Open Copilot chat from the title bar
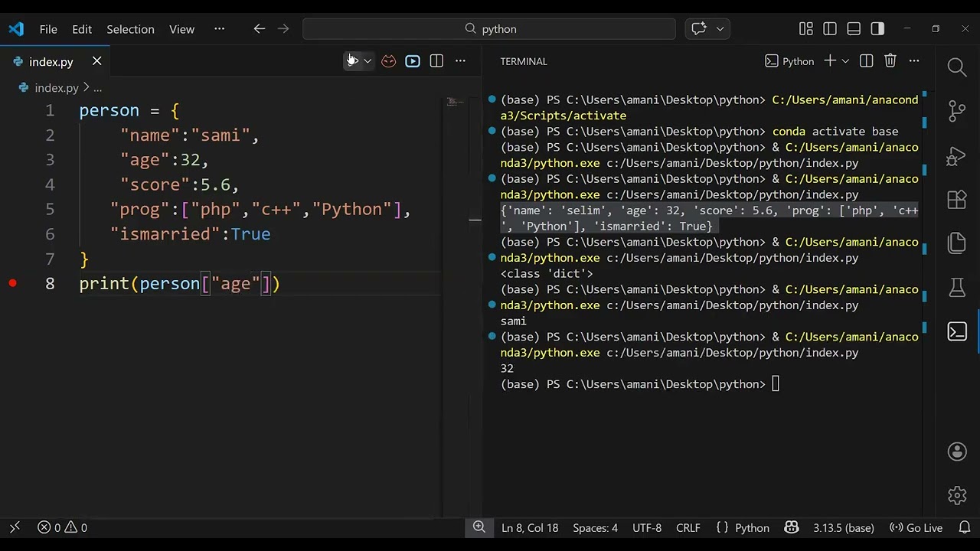The image size is (980, 551). (x=699, y=29)
